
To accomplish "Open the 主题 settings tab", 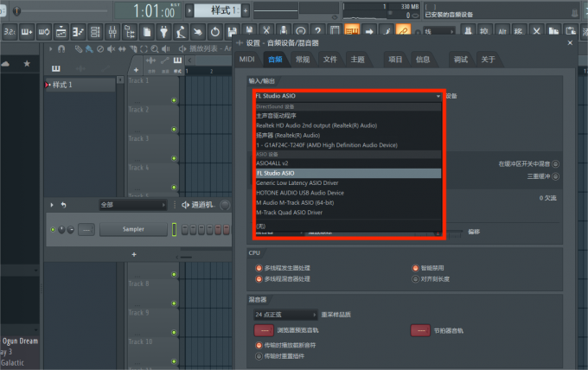I will pos(357,60).
